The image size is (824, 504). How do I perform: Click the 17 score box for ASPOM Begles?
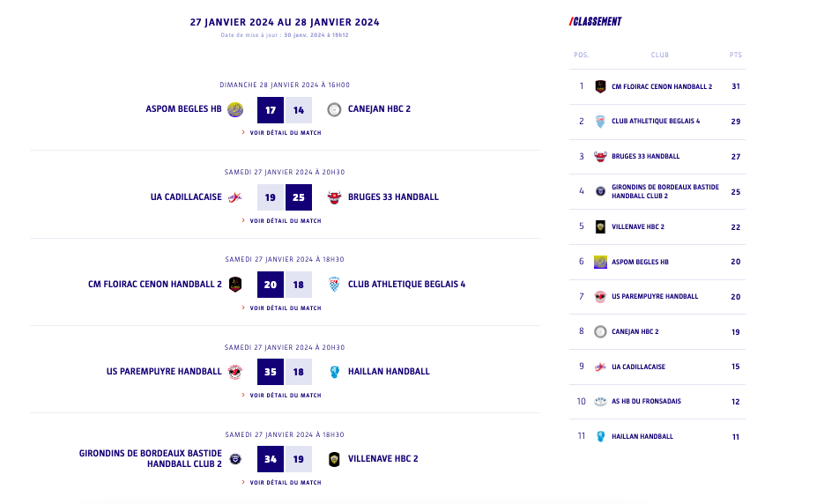click(271, 110)
